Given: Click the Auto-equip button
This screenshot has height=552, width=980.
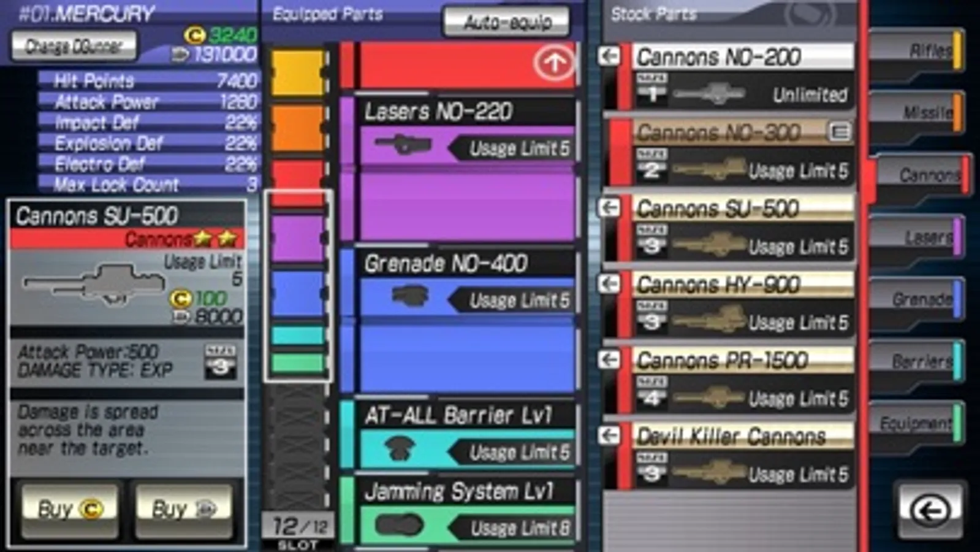Looking at the screenshot, I should point(506,22).
